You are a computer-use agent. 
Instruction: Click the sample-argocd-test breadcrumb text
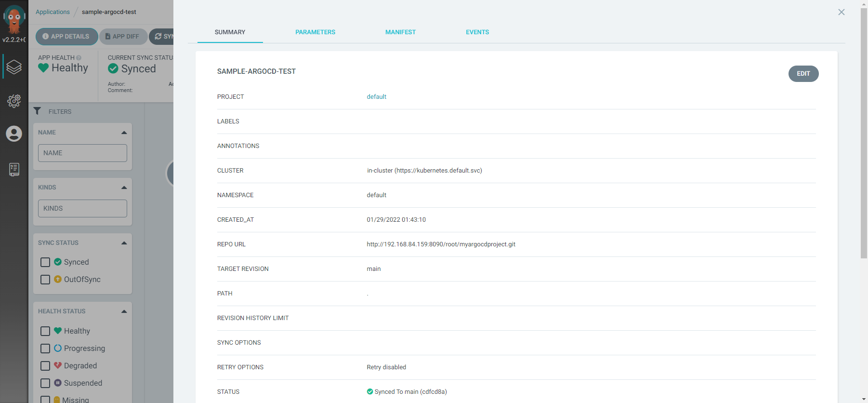pos(109,12)
